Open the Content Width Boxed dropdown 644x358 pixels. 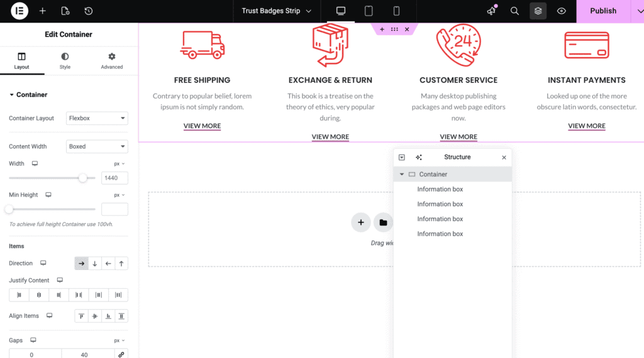[x=97, y=146]
